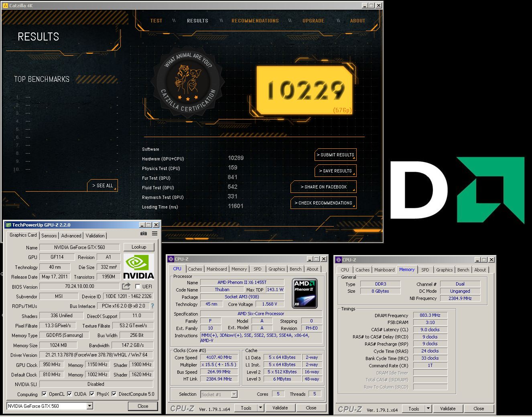The width and height of the screenshot is (532, 417).
Task: Click the Core Voltage 1.568 V value
Action: (270, 304)
